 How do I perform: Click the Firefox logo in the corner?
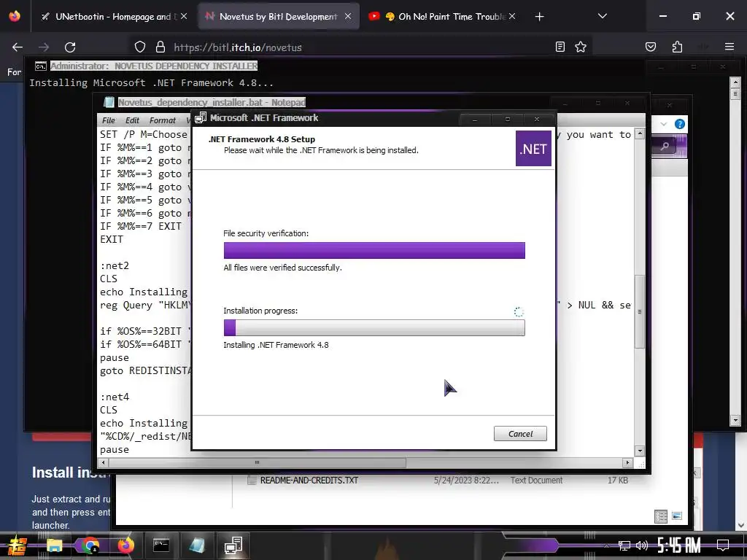(x=15, y=16)
